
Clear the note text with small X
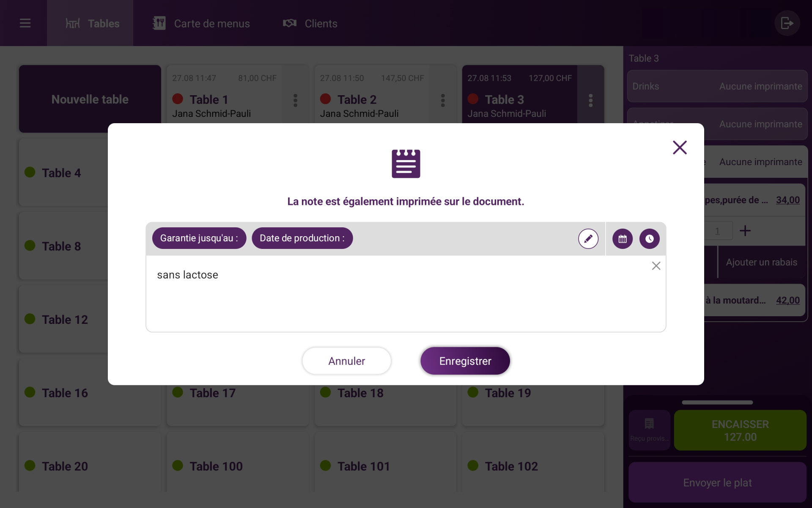click(x=656, y=266)
